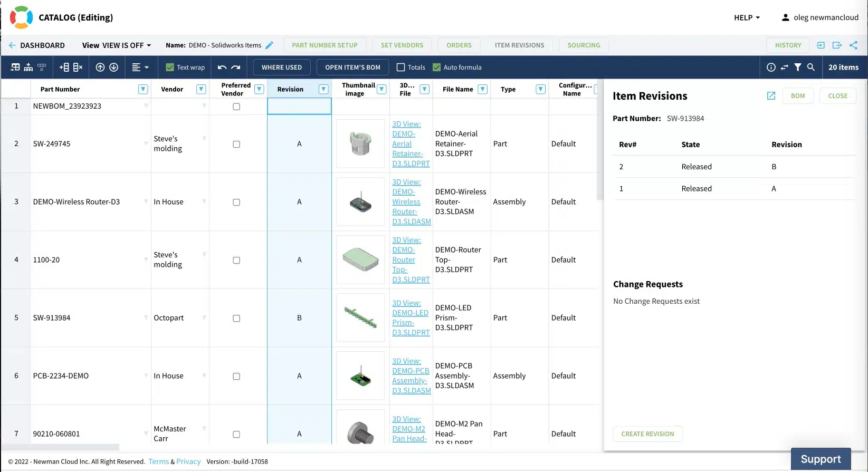Open the Revision column filter dropdown

(323, 89)
